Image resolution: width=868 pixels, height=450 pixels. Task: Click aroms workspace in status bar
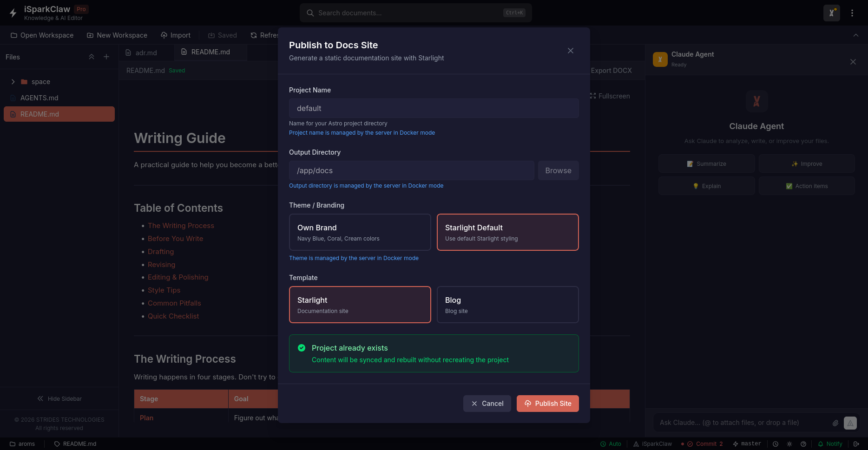[22, 444]
